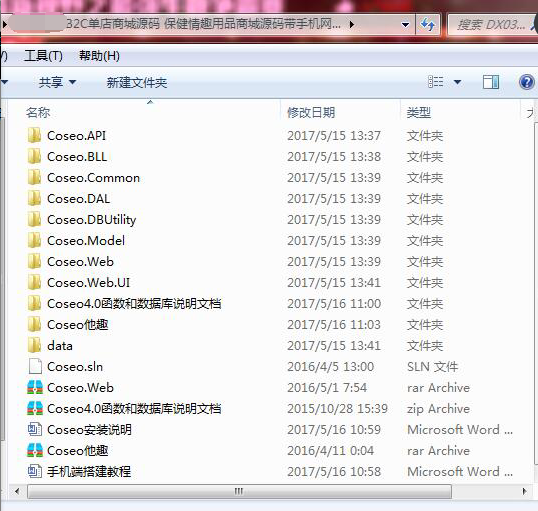Open the 工具(T) menu
This screenshot has width=538, height=511.
pyautogui.click(x=44, y=56)
